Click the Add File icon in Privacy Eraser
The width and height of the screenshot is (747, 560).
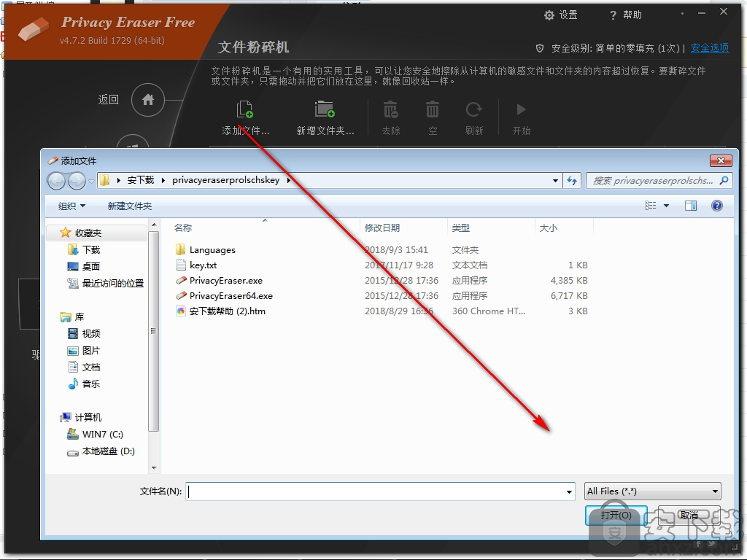[245, 109]
